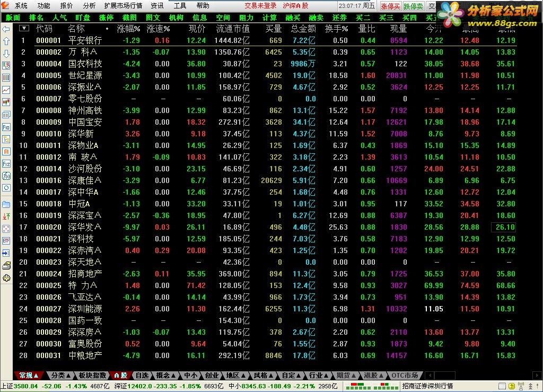Click the 深证 12402.0 index in status bar

pos(133,386)
